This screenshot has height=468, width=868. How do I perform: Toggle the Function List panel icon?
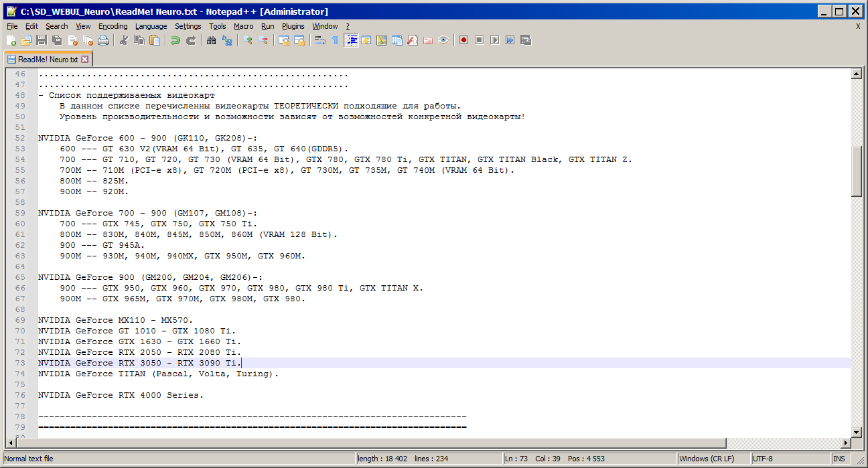[413, 40]
